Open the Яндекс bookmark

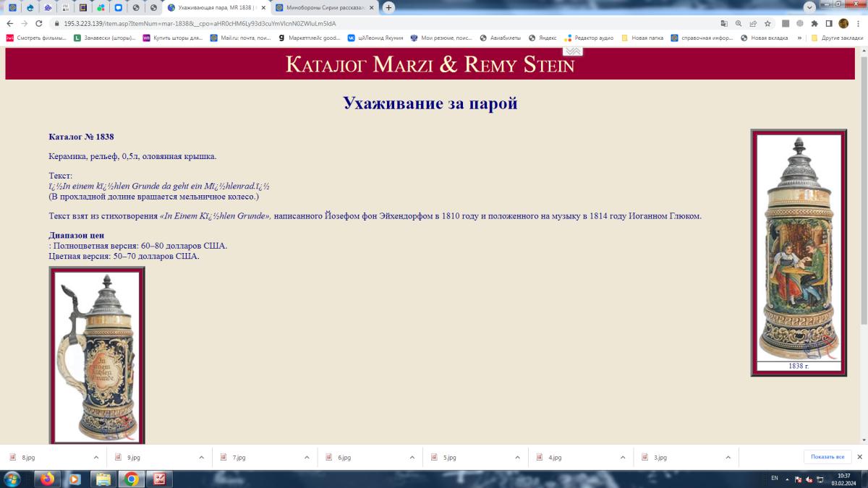point(543,38)
